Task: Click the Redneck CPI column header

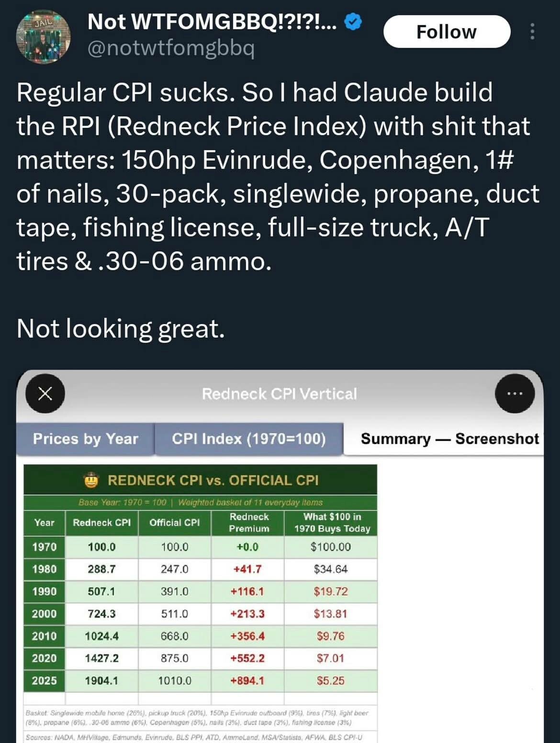Action: (x=101, y=523)
